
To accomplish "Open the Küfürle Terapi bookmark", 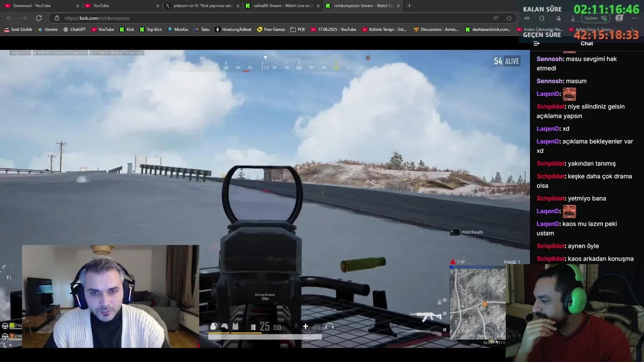I will tap(384, 30).
